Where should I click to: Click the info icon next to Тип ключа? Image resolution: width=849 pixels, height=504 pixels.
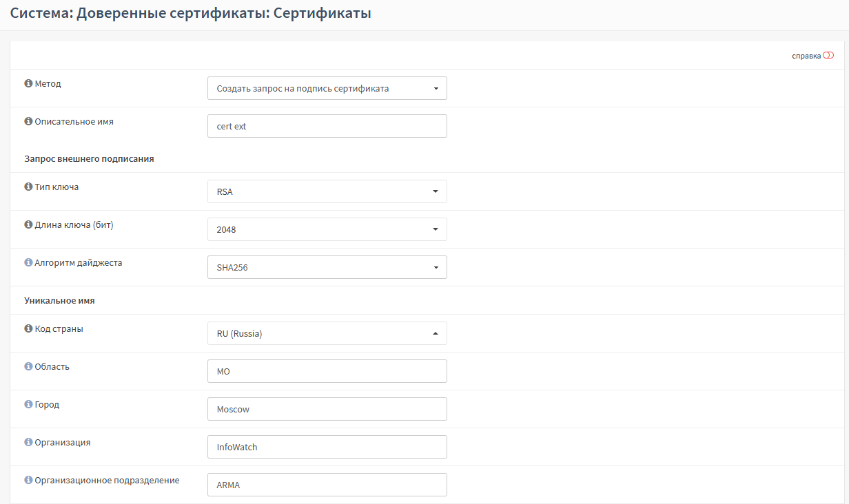(x=28, y=187)
